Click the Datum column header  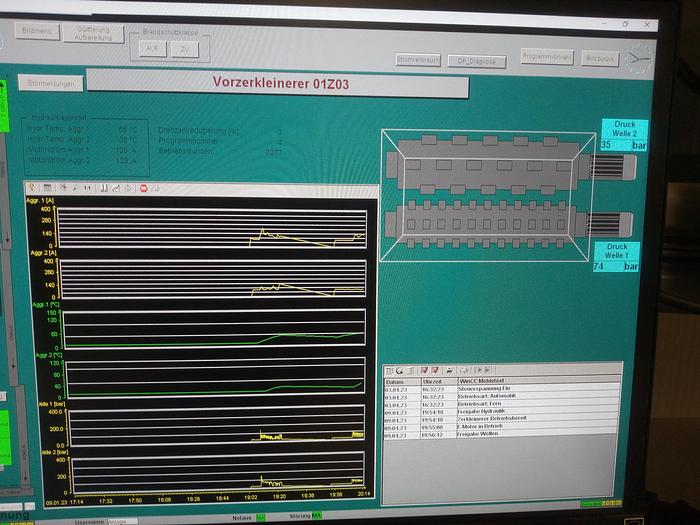point(398,382)
